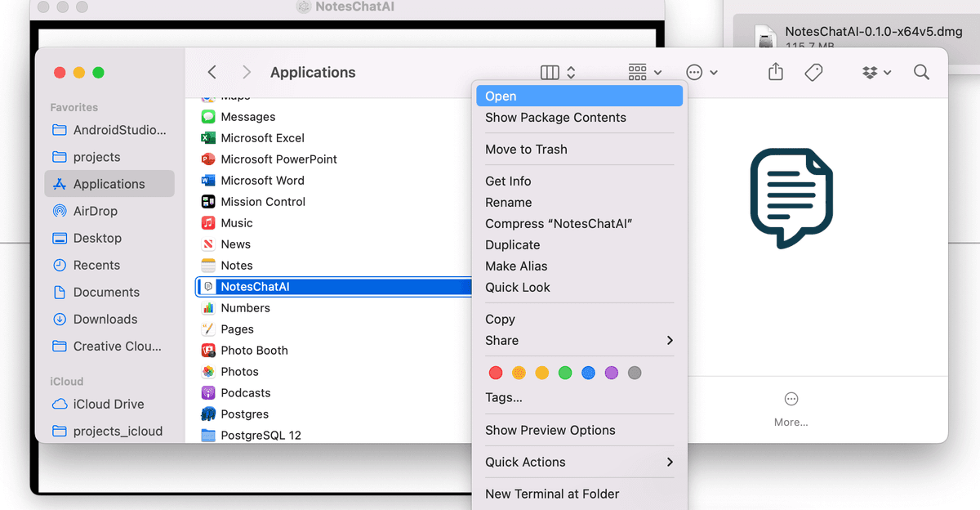
Task: Show Recents from the sidebar
Action: tap(109, 265)
